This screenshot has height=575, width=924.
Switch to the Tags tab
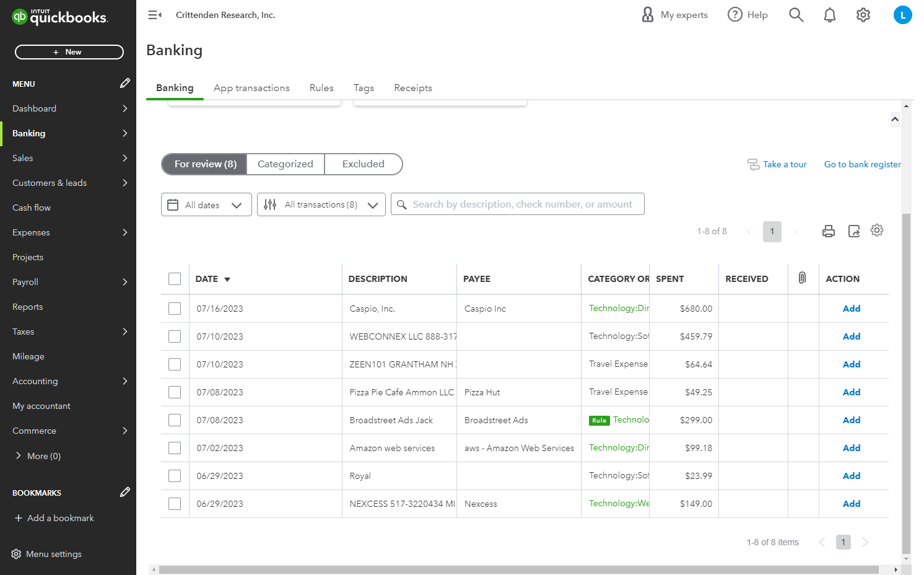pos(364,88)
